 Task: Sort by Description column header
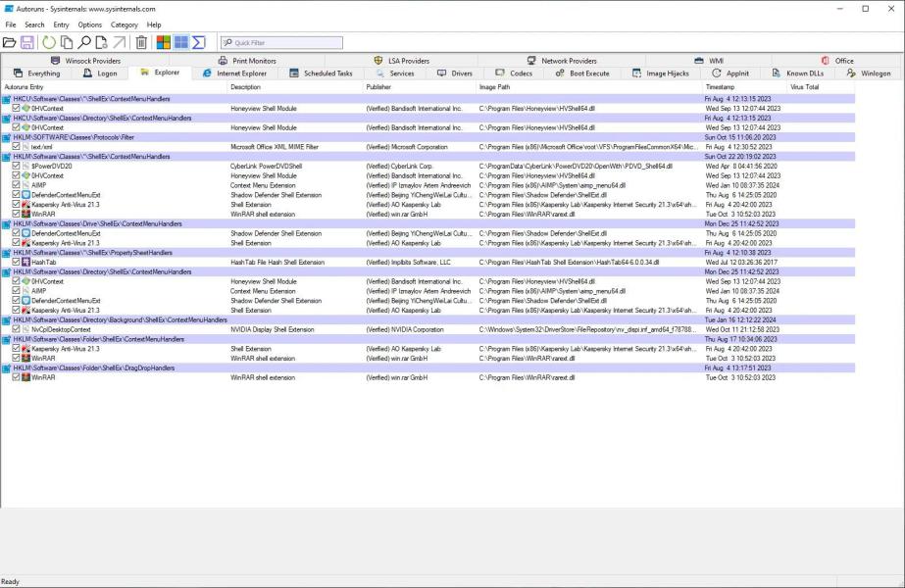295,87
